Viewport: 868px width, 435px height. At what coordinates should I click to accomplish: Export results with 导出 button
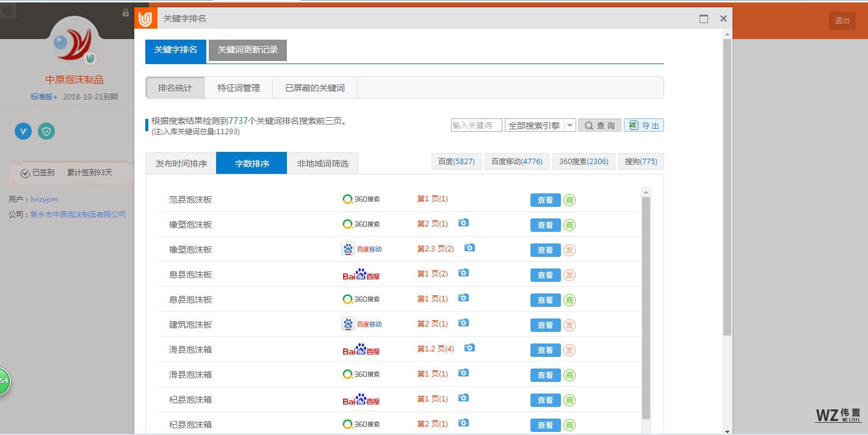[644, 125]
